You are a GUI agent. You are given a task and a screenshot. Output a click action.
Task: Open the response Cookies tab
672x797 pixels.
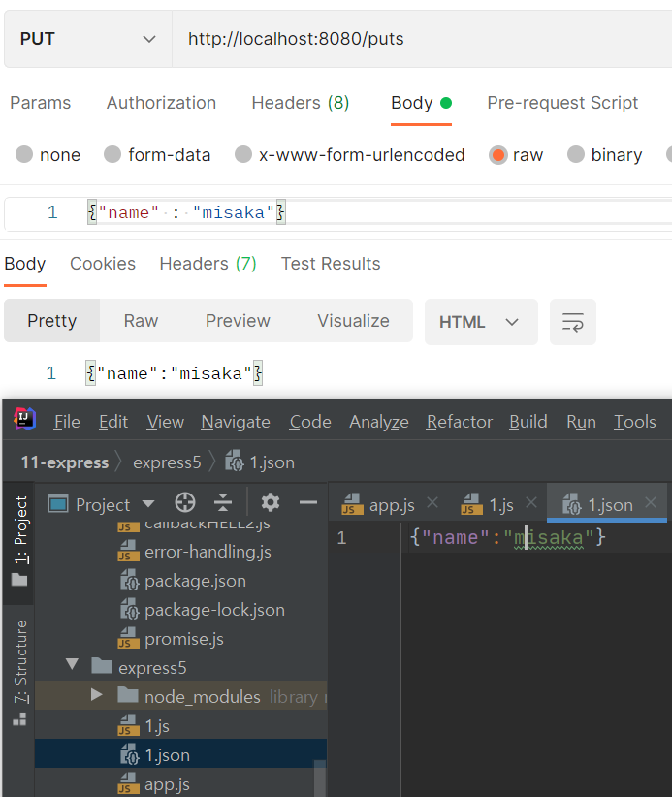pos(103,264)
